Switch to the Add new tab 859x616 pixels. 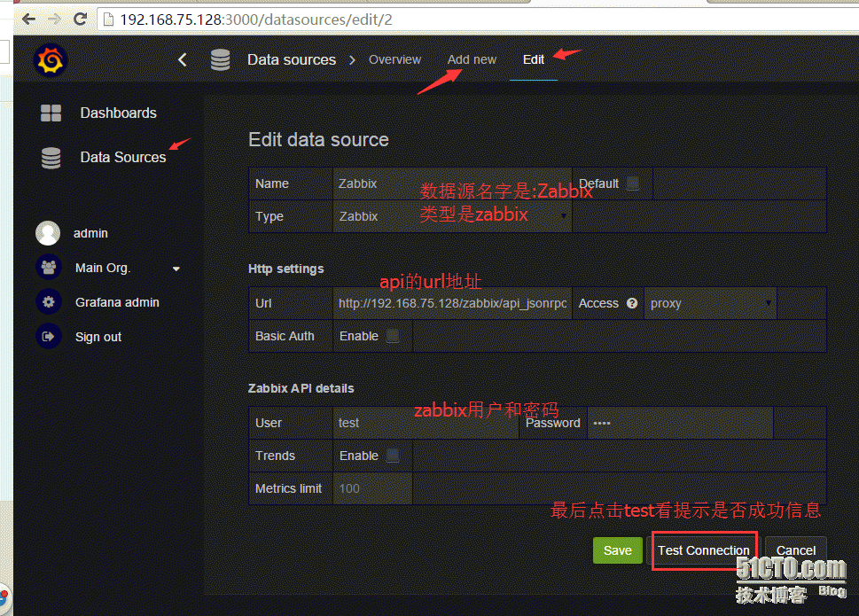[x=472, y=59]
